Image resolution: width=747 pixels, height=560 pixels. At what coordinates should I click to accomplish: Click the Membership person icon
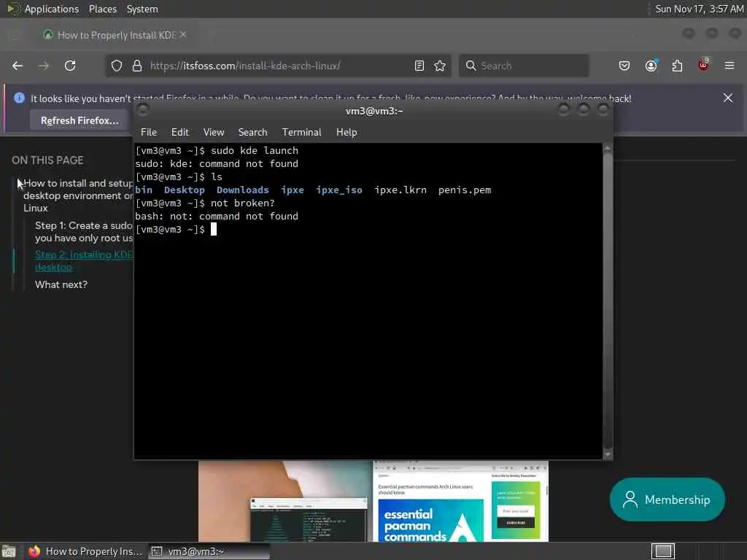[x=630, y=499]
